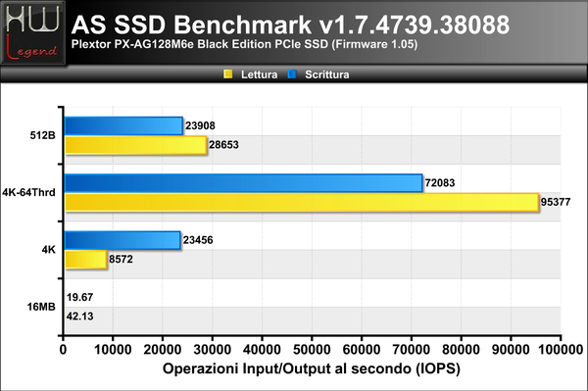Click the yellow Lettura legend swatch
588x391 pixels.
pyautogui.click(x=228, y=74)
